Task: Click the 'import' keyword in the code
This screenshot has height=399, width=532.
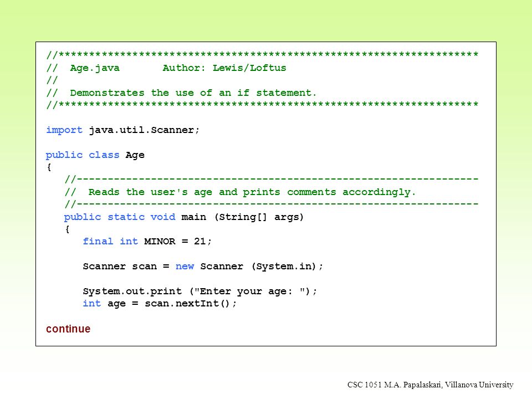Action: click(x=64, y=130)
